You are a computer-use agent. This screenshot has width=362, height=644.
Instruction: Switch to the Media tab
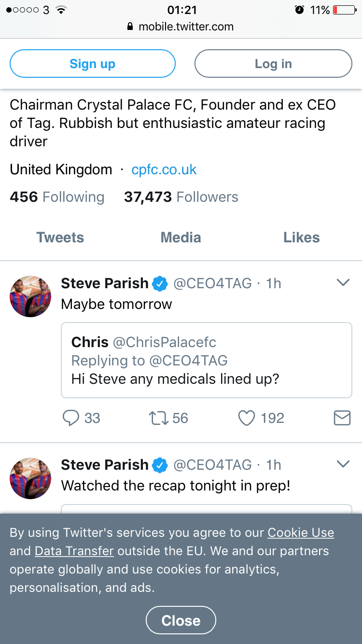[x=181, y=238]
